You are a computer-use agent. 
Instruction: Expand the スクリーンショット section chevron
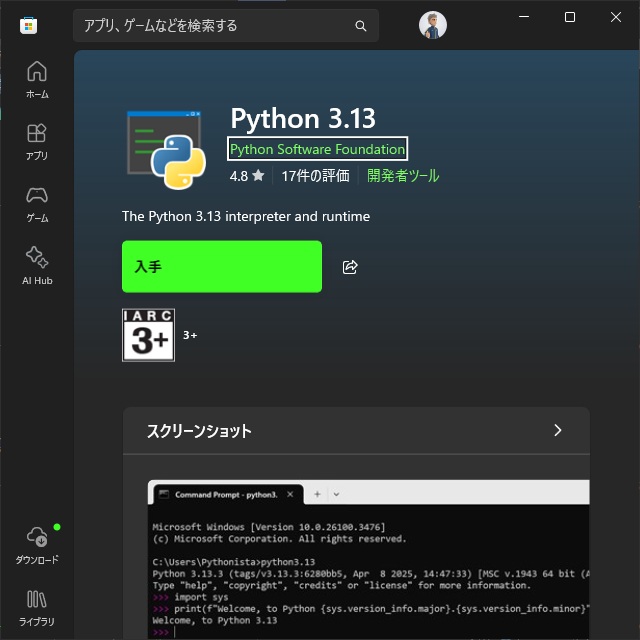(x=557, y=431)
